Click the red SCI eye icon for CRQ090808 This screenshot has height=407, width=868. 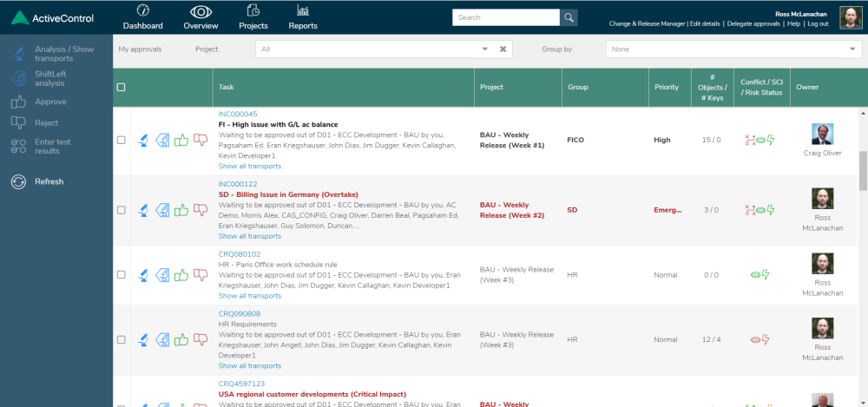[x=756, y=339]
